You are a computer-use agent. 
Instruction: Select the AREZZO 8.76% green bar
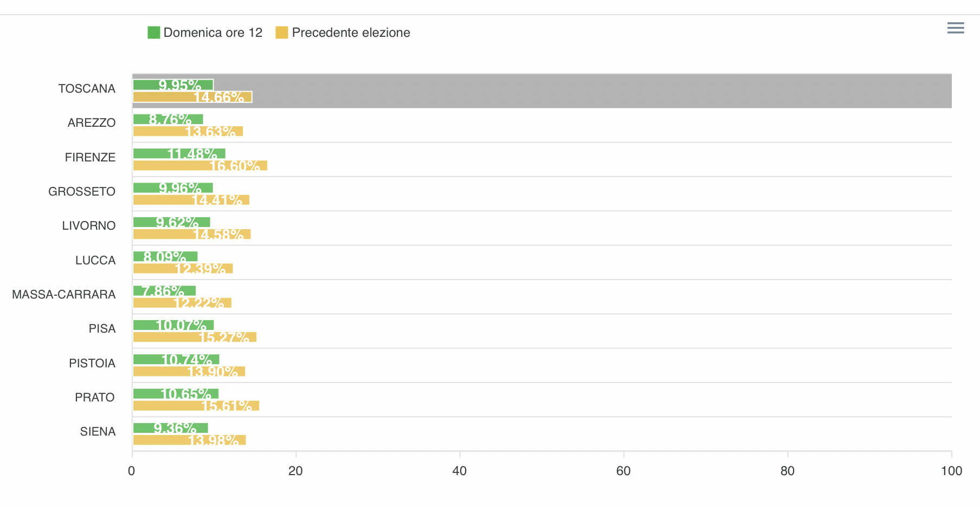pos(168,119)
